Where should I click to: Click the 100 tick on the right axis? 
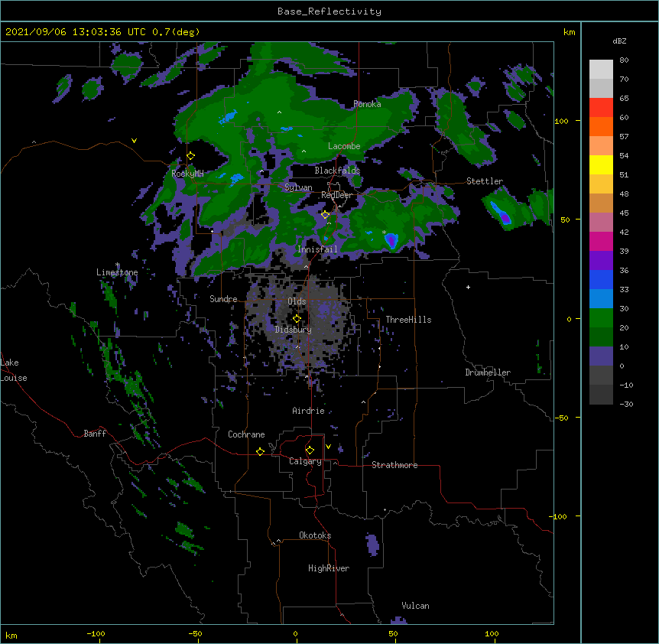561,121
